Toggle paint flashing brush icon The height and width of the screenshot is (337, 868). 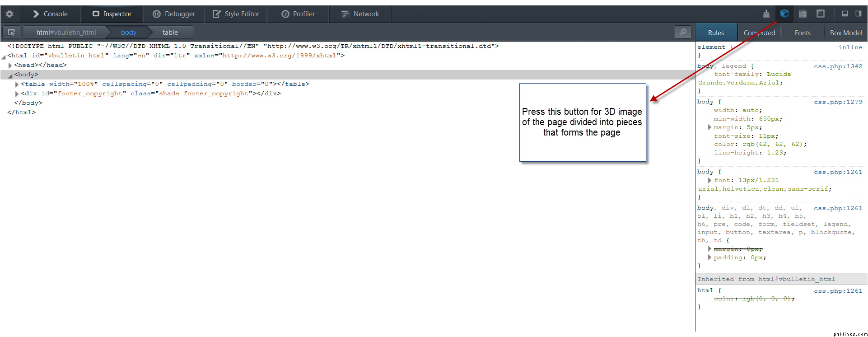click(766, 14)
